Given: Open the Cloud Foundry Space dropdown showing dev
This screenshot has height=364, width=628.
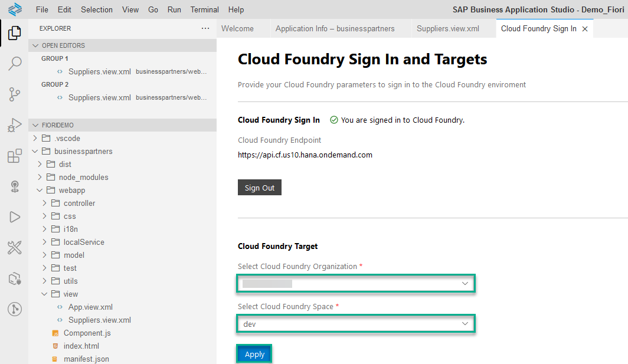Looking at the screenshot, I should [356, 323].
